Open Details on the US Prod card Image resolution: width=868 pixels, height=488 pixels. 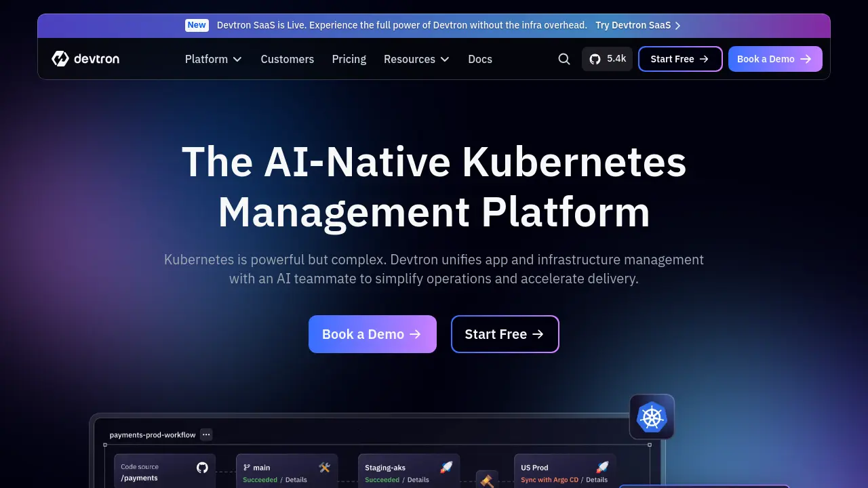(597, 480)
